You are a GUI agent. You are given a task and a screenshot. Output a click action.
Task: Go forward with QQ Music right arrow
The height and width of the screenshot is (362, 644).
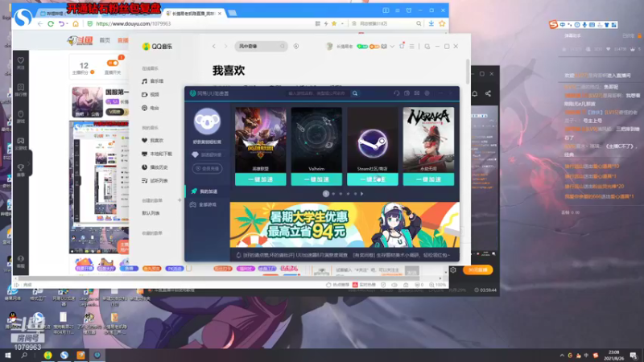coord(225,47)
